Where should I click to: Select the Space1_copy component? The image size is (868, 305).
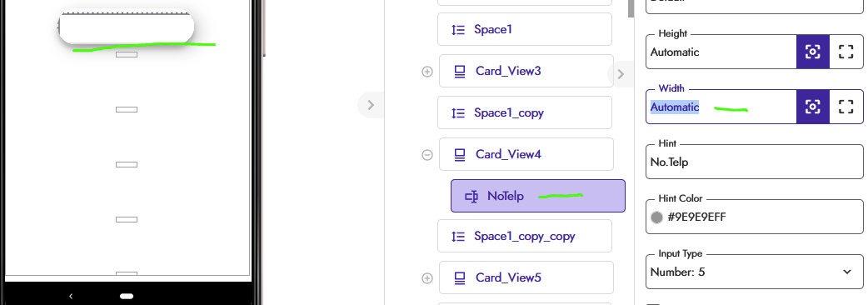pyautogui.click(x=524, y=113)
